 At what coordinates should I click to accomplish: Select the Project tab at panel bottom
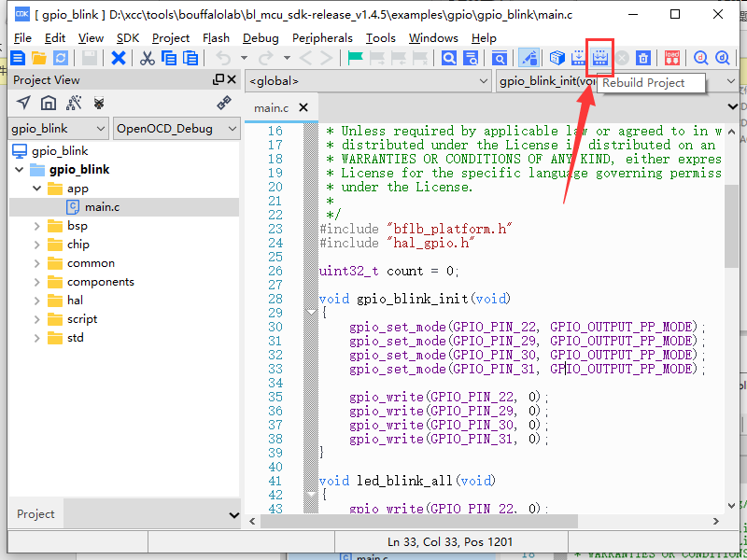[x=35, y=514]
